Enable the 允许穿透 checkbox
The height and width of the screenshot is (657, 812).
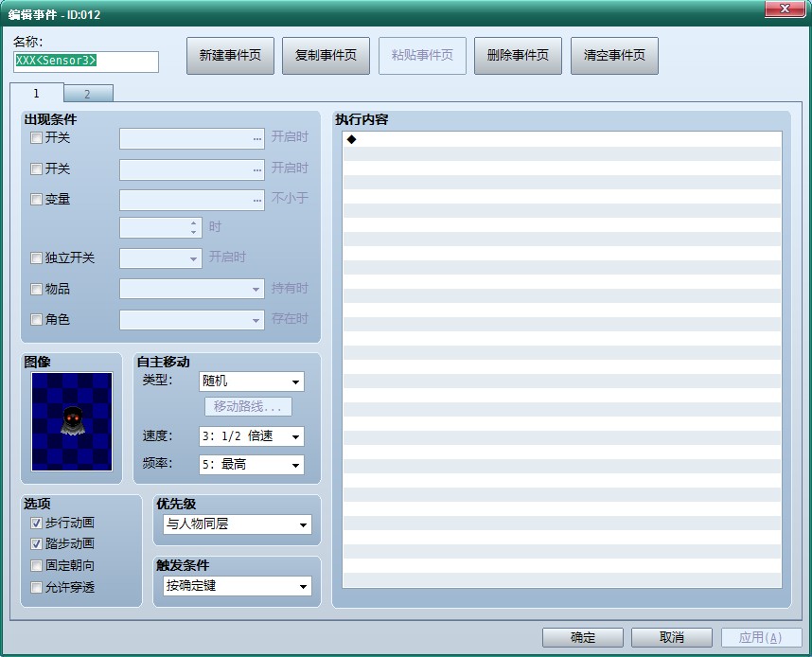pos(36,588)
